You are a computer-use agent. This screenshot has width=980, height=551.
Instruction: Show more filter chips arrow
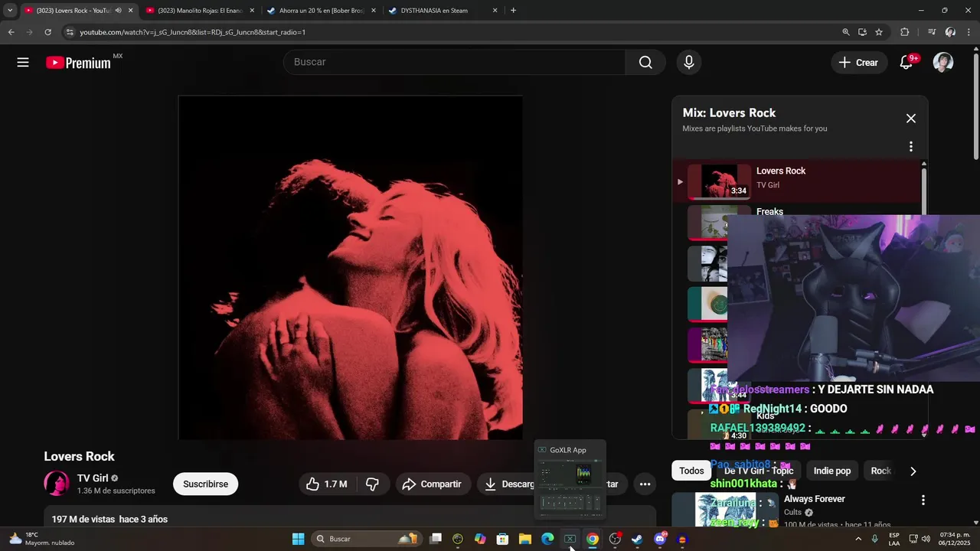(913, 471)
